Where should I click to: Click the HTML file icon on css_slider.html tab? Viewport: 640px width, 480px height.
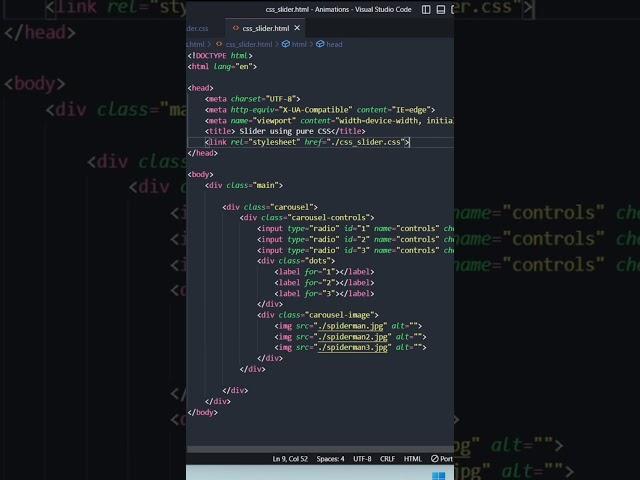pyautogui.click(x=236, y=28)
